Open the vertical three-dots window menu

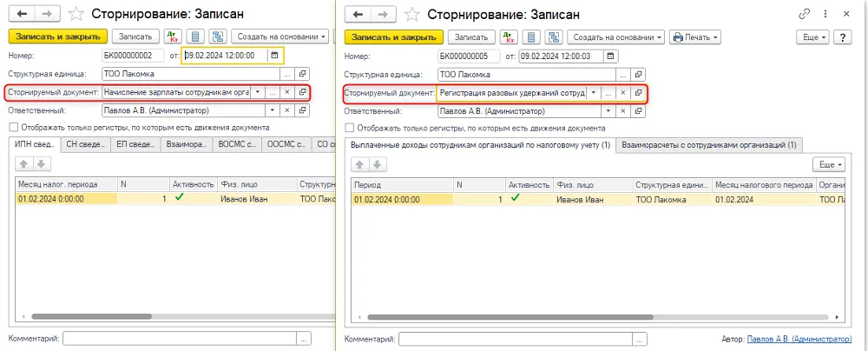click(x=826, y=15)
